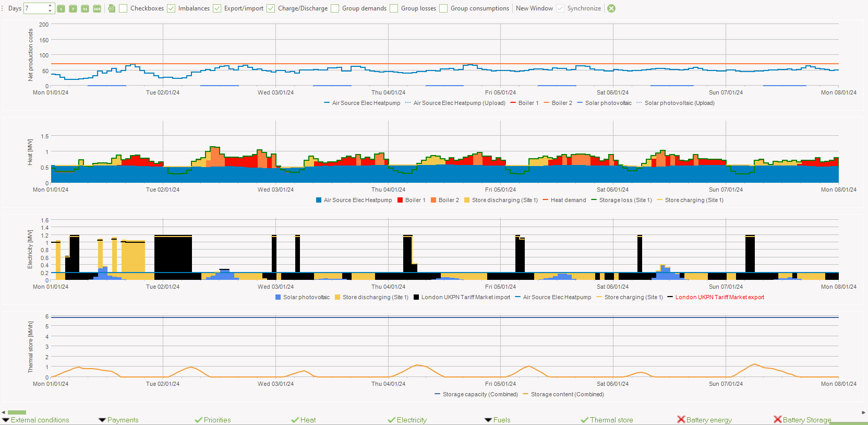Click the green checkmark icon of Thermal store
Image resolution: width=868 pixels, height=425 pixels.
[x=584, y=420]
